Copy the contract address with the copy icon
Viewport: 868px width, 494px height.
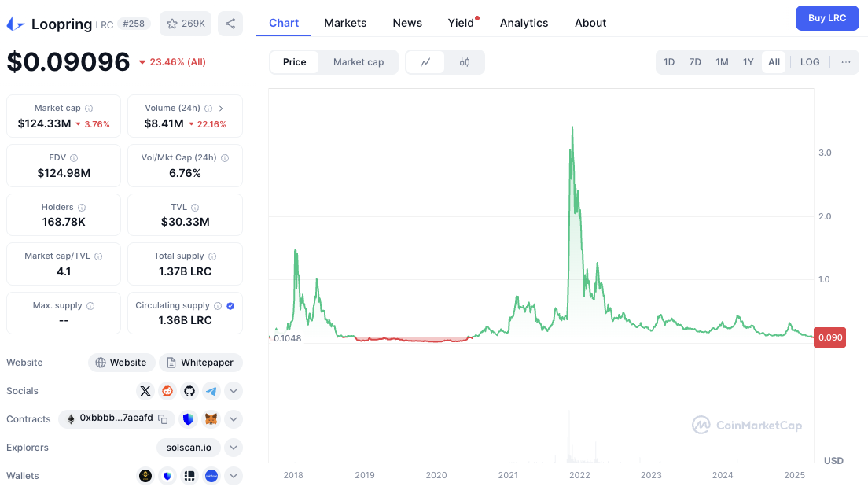point(163,419)
